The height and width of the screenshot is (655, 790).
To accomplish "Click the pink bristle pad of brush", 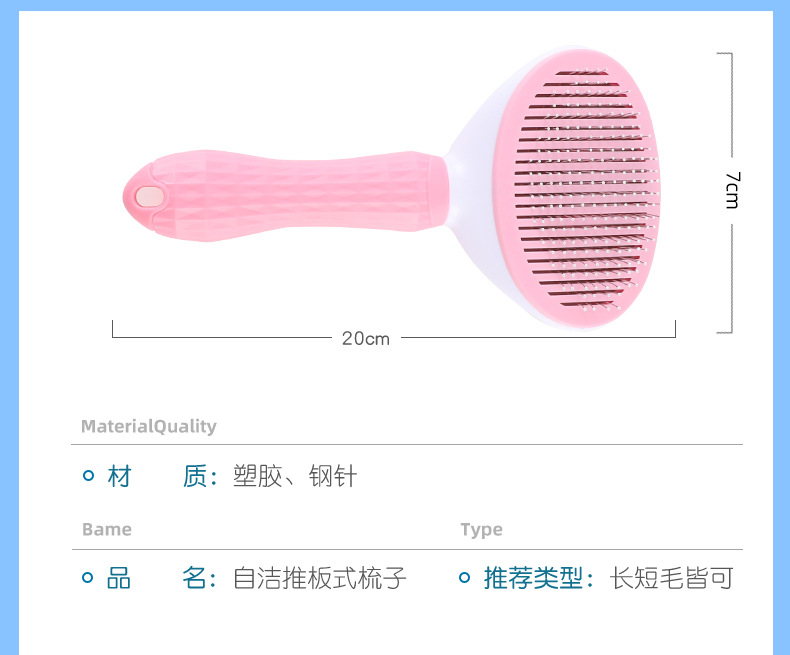I will 576,187.
